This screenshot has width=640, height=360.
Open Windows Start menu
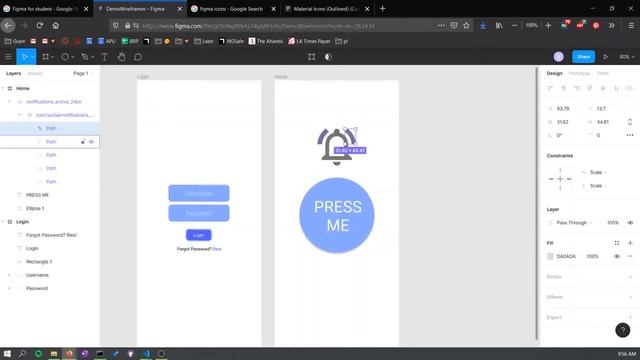7,354
